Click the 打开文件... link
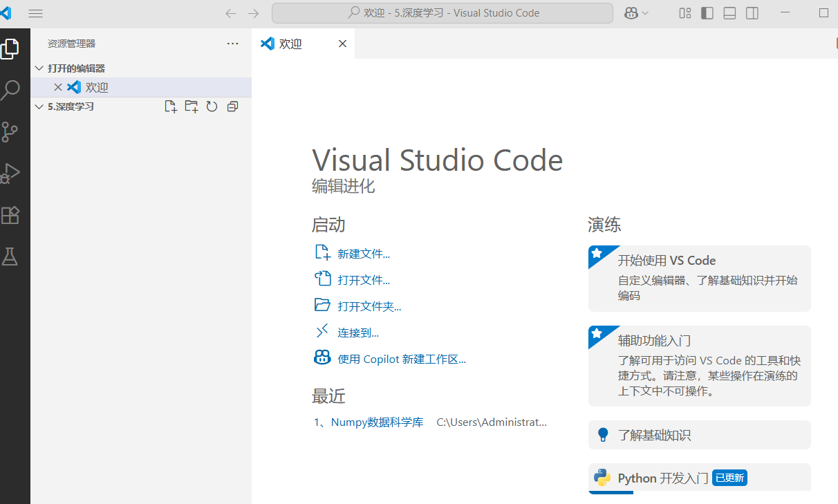Viewport: 838px width, 504px height. (364, 280)
